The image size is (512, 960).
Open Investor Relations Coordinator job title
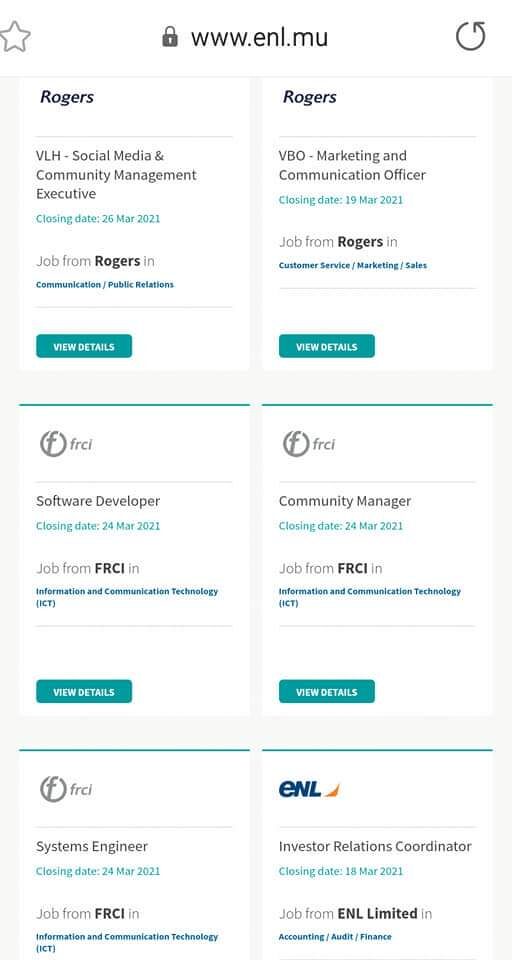point(375,846)
